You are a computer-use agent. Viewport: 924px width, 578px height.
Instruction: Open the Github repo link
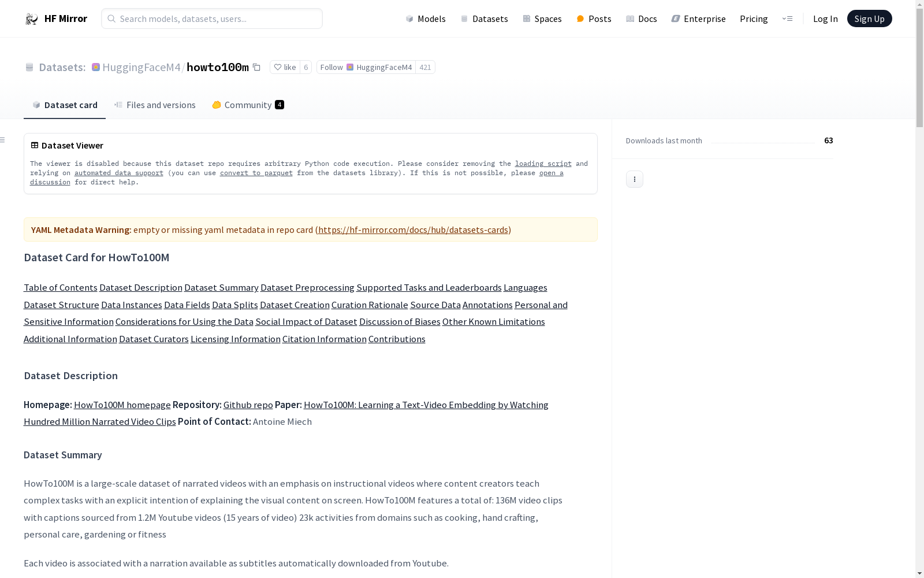tap(248, 405)
